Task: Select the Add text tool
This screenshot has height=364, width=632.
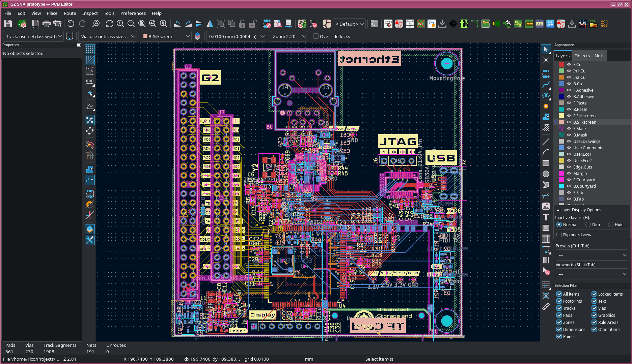Action: (546, 217)
